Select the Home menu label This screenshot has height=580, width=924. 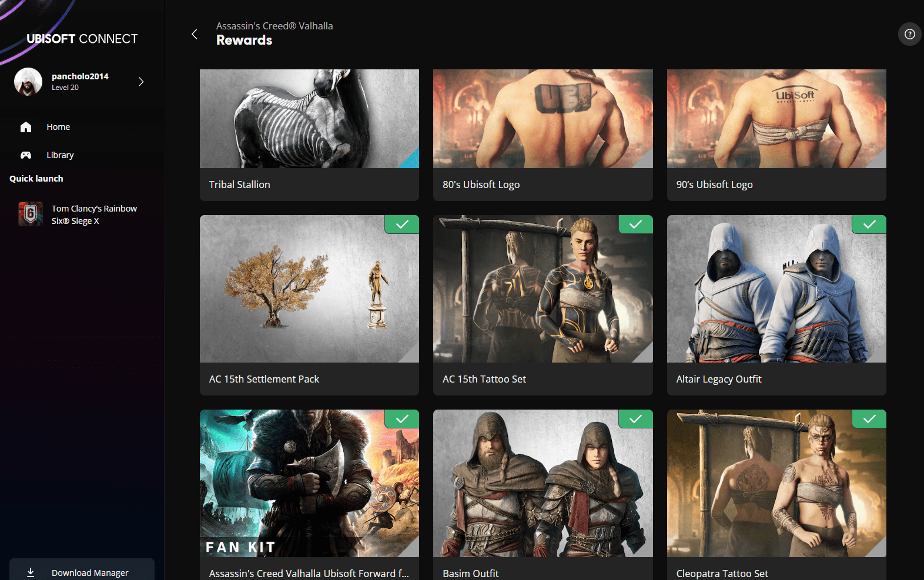pyautogui.click(x=58, y=127)
